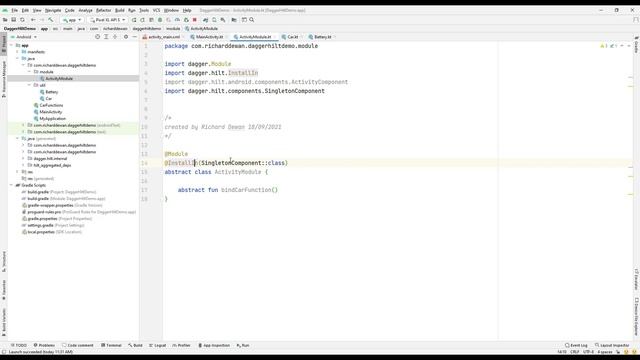Hide the Project panel with minus icon
This screenshot has width=640, height=360.
tap(135, 37)
